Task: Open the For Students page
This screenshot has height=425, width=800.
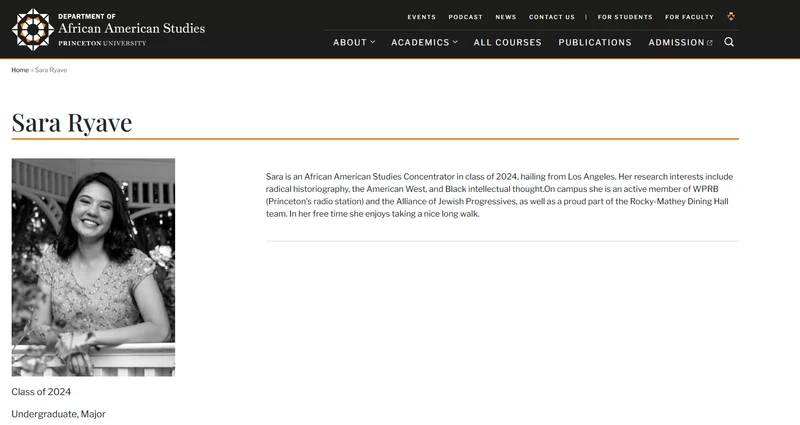Action: tap(625, 17)
